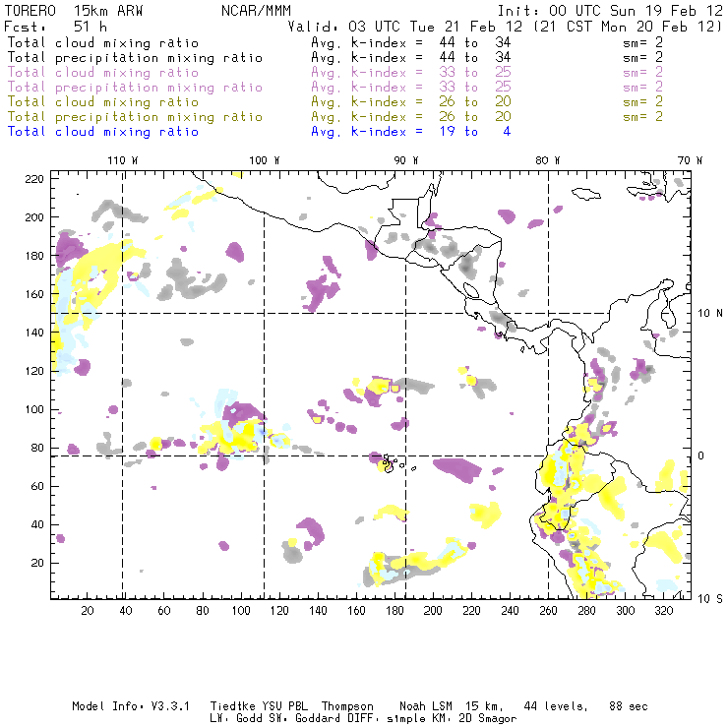Click blue "Avg. k-index = 19 to 4"
The height and width of the screenshot is (728, 728).
click(411, 132)
